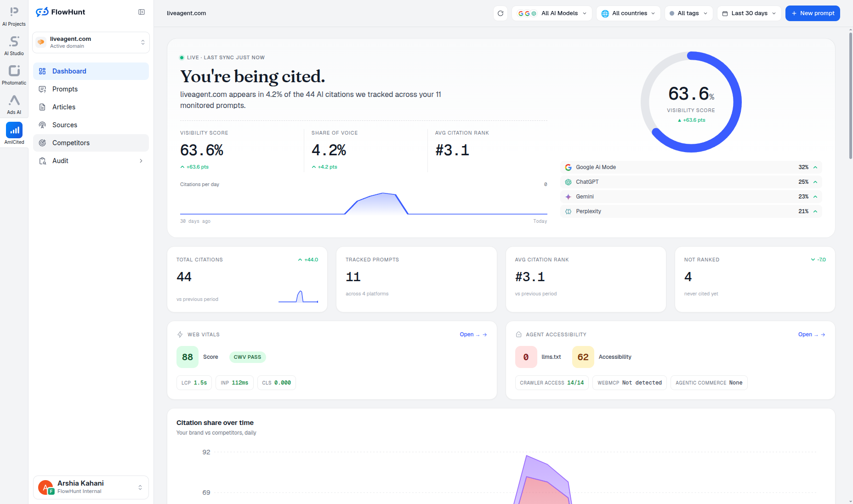Click the Audit clipboard icon
Image resolution: width=853 pixels, height=504 pixels.
pos(42,161)
